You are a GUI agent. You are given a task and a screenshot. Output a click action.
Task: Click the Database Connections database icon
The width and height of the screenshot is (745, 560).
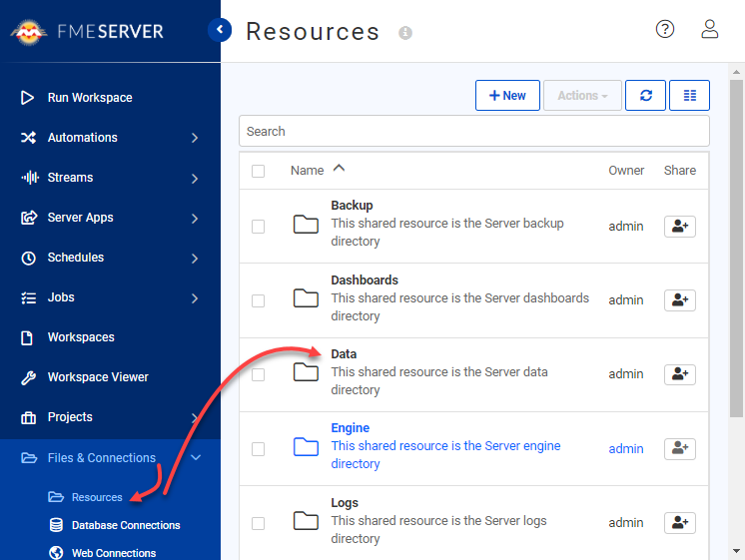[x=56, y=525]
